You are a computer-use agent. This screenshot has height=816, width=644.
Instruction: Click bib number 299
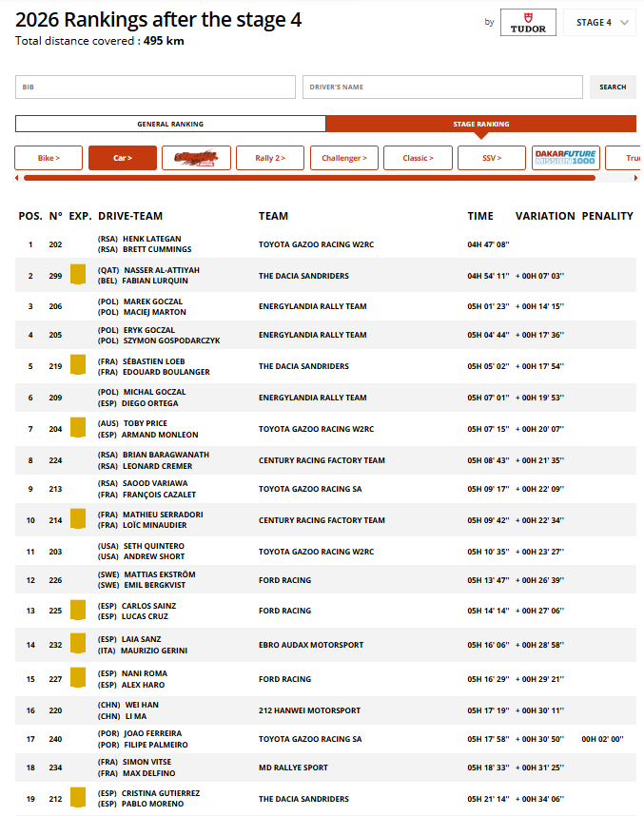(x=56, y=276)
